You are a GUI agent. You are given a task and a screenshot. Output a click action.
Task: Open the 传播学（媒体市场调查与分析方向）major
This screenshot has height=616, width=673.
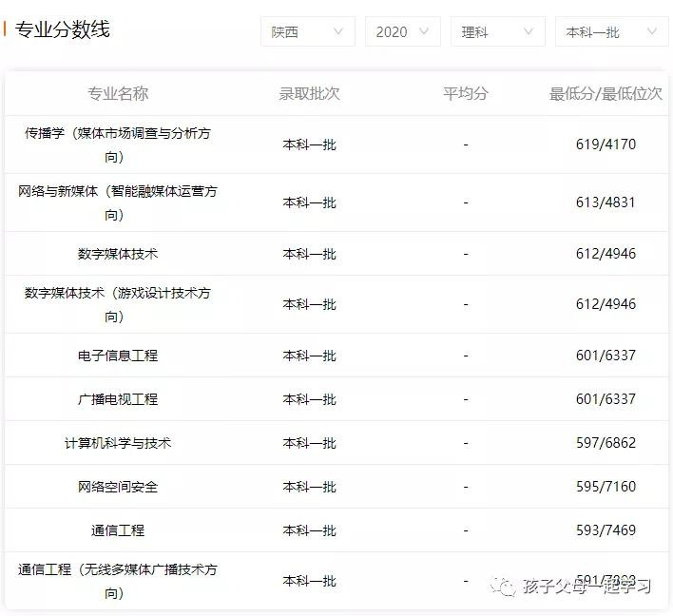point(118,144)
